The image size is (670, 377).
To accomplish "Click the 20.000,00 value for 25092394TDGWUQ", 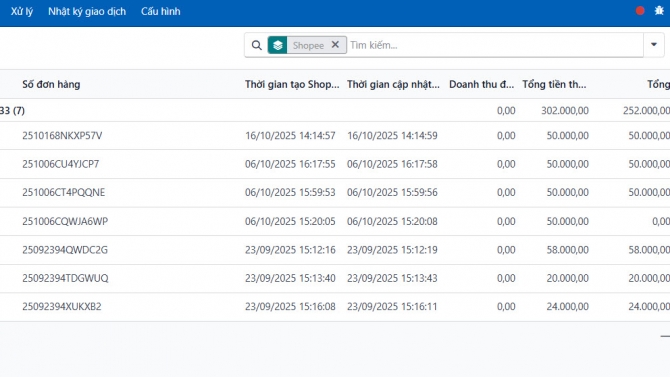I will 567,278.
